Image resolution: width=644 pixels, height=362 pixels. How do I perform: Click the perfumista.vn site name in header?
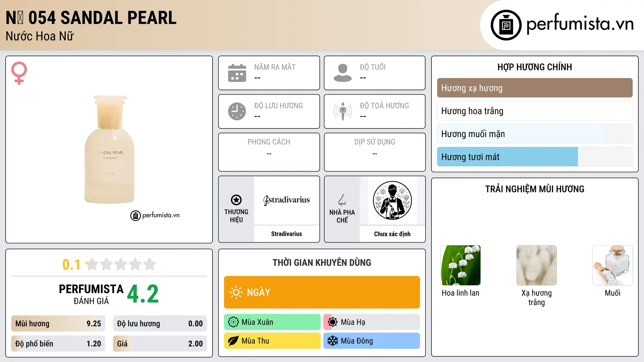tap(580, 24)
